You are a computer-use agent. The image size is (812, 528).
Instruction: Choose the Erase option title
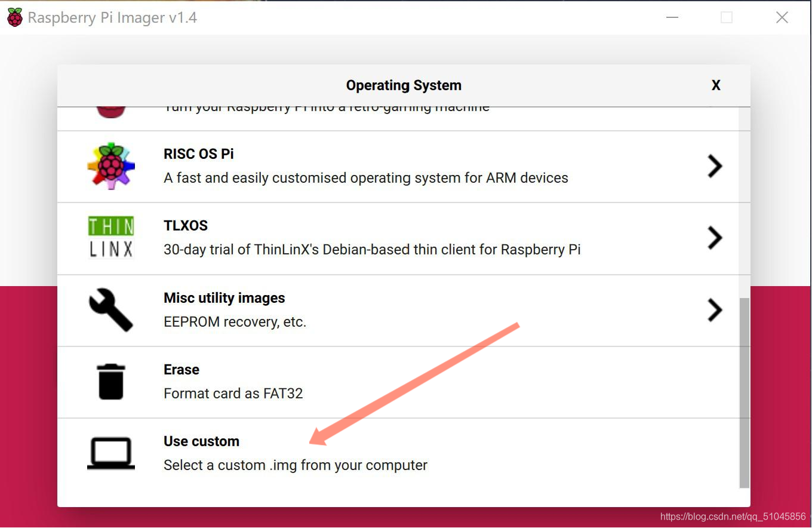182,370
